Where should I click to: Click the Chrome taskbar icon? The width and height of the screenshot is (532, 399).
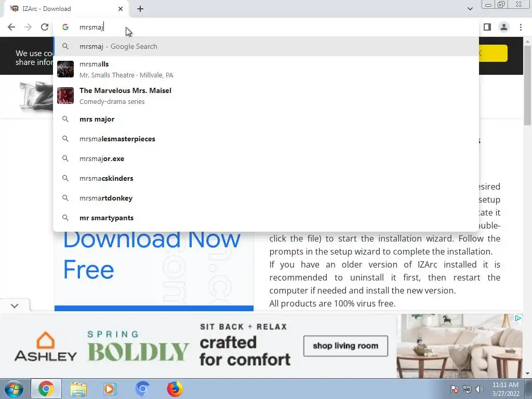[x=46, y=389]
